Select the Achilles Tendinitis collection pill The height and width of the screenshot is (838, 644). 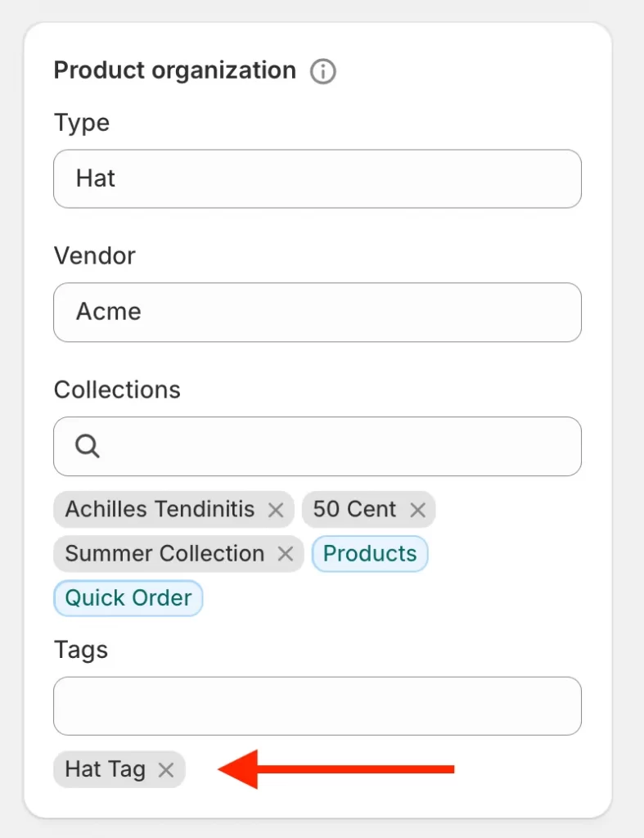coord(160,509)
